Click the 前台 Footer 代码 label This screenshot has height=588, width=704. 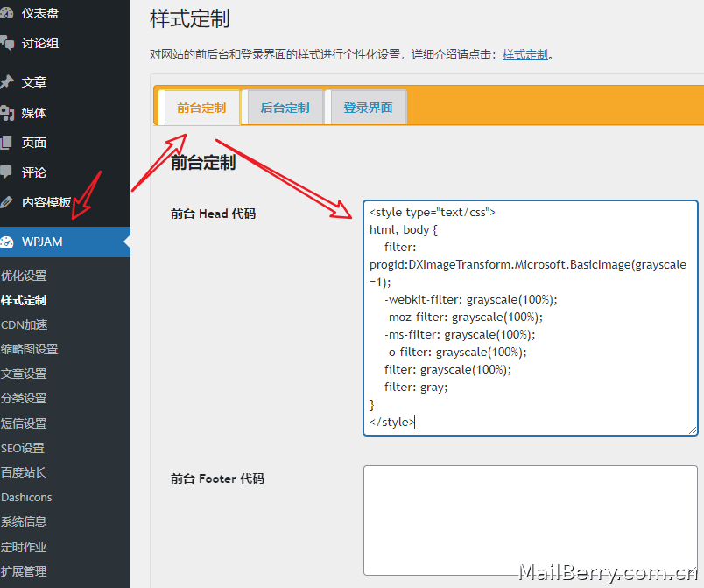tap(217, 479)
